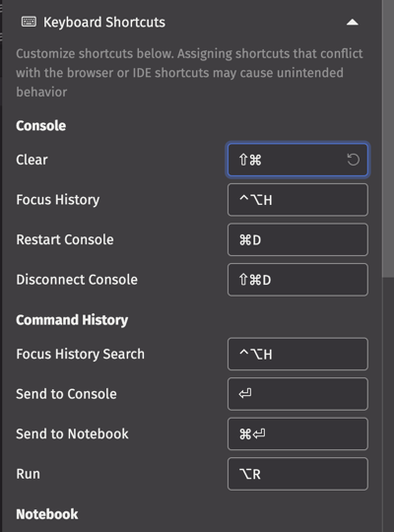Change the Restart Console shortcut field
The width and height of the screenshot is (394, 532).
coord(297,239)
